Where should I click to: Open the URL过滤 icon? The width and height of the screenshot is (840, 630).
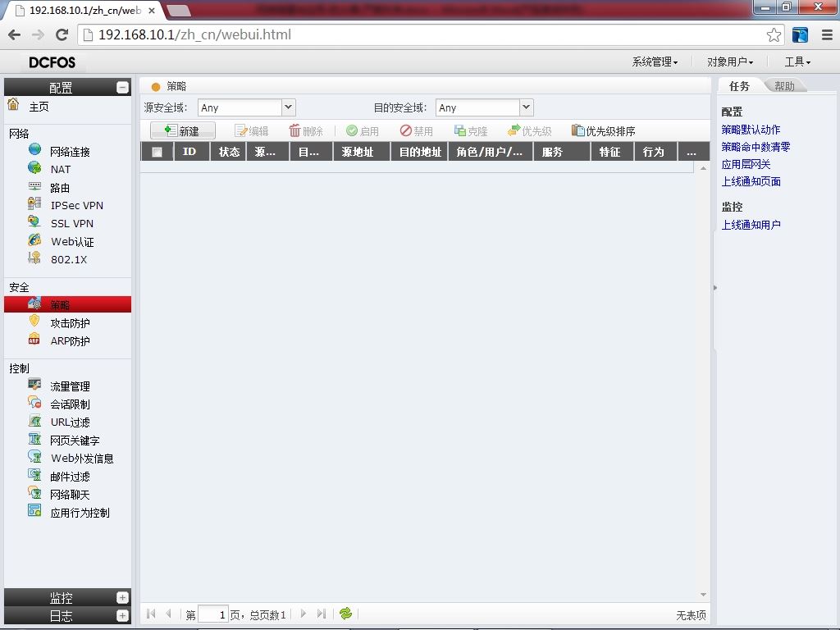pyautogui.click(x=34, y=421)
